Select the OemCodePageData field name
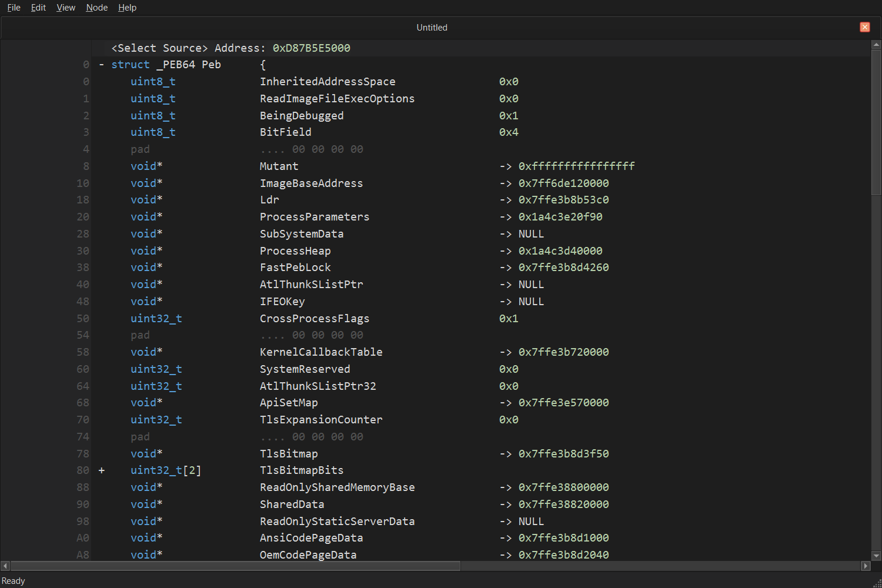The width and height of the screenshot is (882, 588). 308,555
